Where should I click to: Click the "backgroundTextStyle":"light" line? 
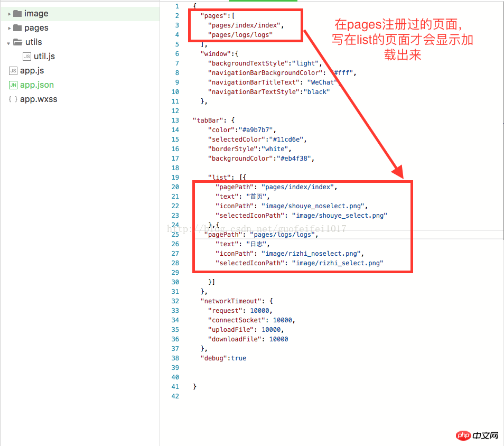coord(265,63)
